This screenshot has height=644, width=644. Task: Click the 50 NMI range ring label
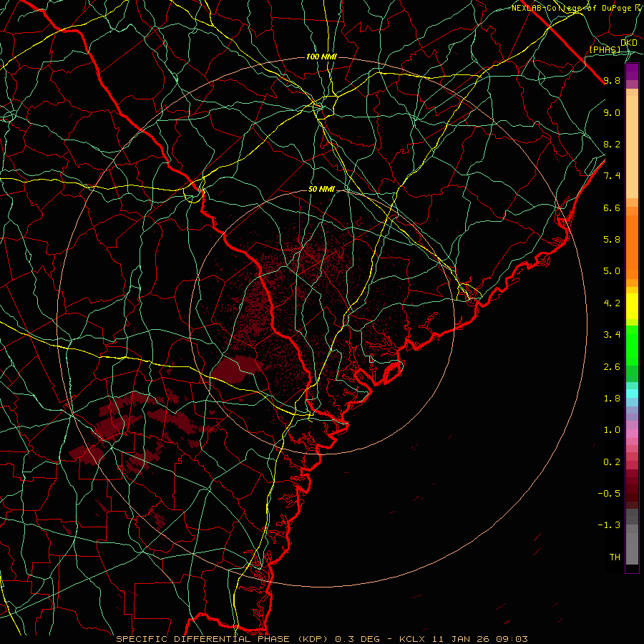coord(321,190)
